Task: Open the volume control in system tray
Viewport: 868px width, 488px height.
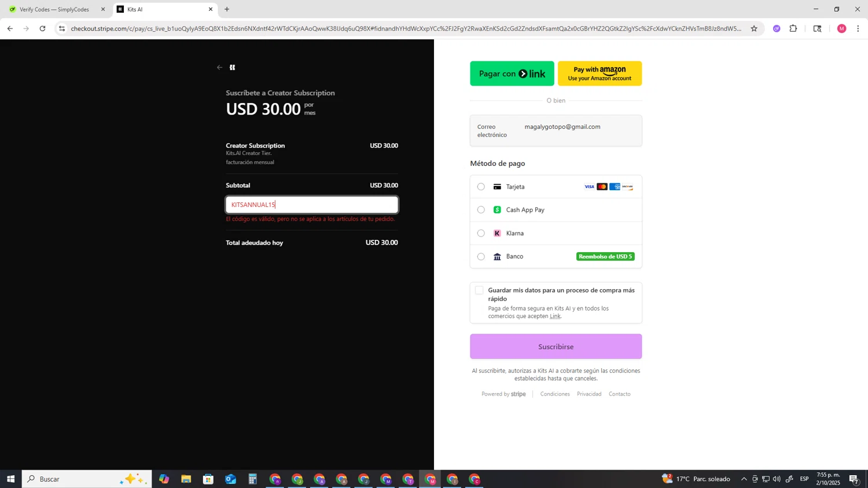Action: point(777,479)
